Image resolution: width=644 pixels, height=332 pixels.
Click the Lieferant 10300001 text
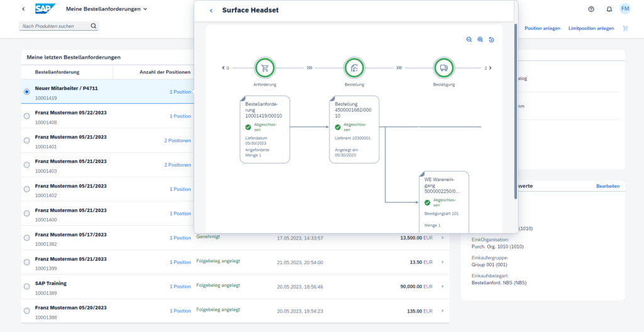[x=353, y=138]
